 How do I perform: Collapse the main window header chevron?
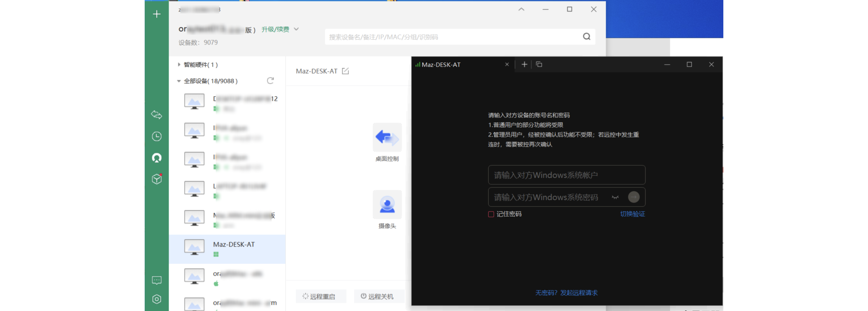pyautogui.click(x=521, y=9)
